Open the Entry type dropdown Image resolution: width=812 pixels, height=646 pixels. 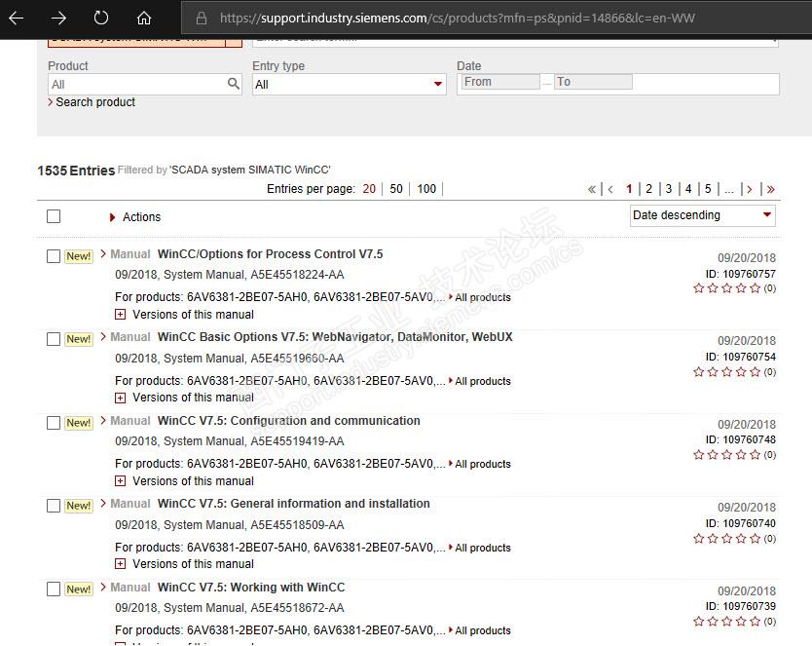click(x=349, y=84)
